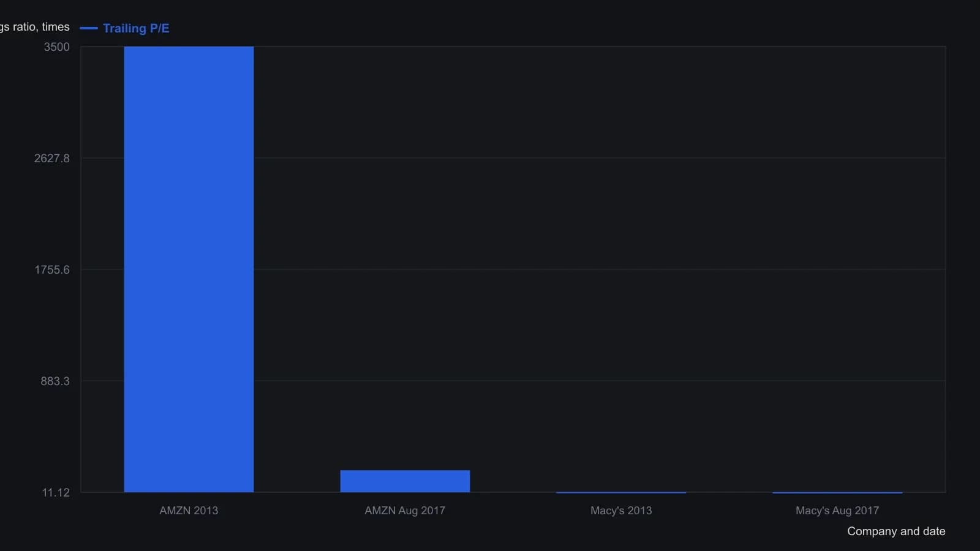Click the 11.12 y-axis value
Image resolution: width=980 pixels, height=551 pixels.
(56, 493)
